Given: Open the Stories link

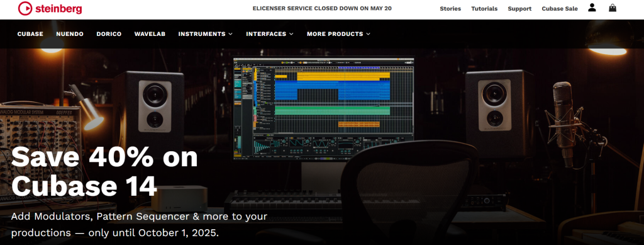Looking at the screenshot, I should point(450,9).
